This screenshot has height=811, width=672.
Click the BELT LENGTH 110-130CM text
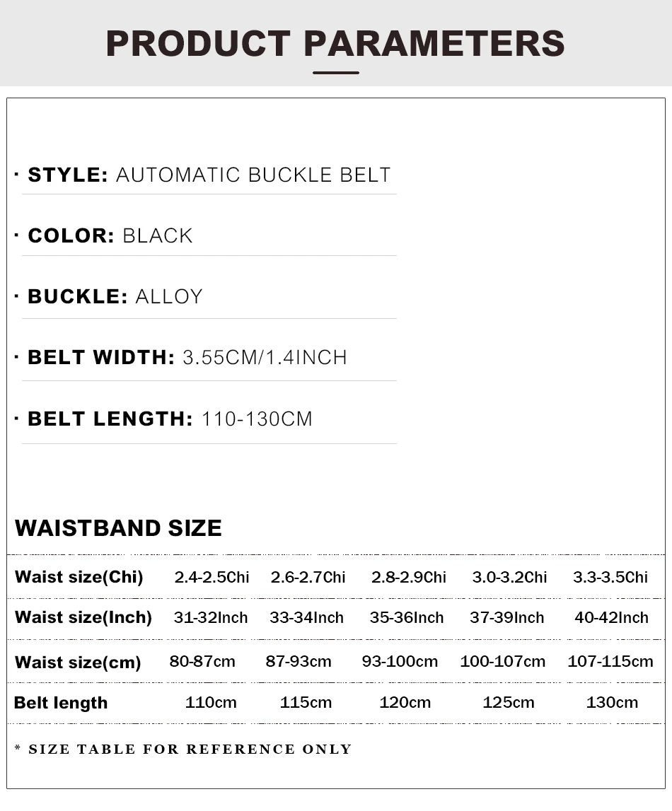coord(170,419)
